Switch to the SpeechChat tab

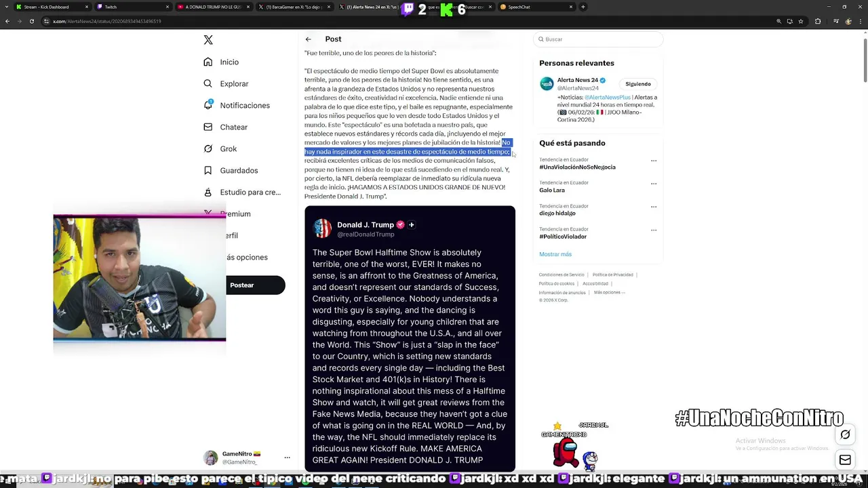click(x=536, y=7)
